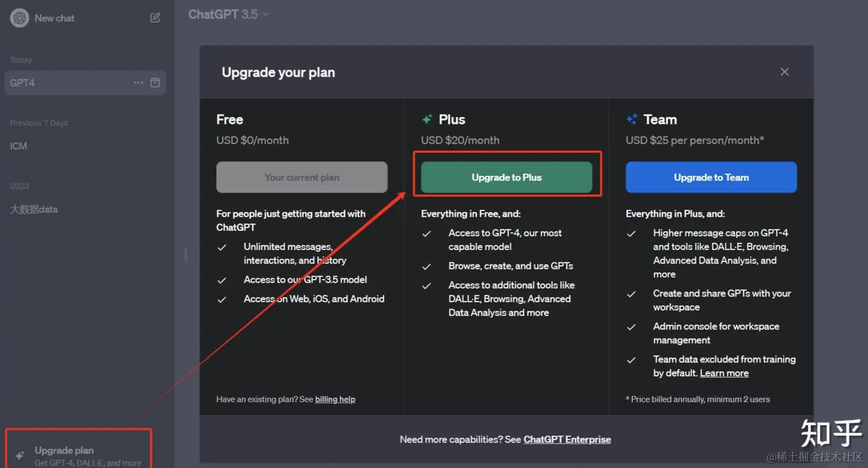Click the 'Today' section label
868x468 pixels.
[x=21, y=60]
